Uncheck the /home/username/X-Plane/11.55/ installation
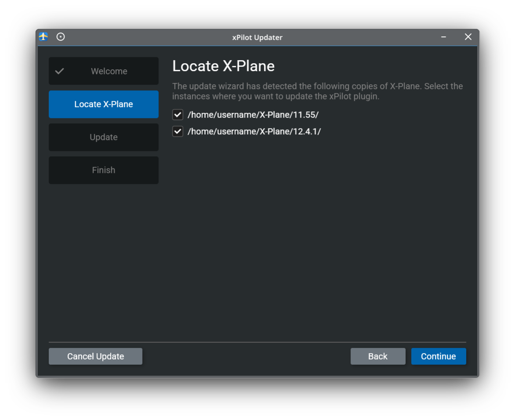Screen dimensions: 515x420 click(x=177, y=115)
